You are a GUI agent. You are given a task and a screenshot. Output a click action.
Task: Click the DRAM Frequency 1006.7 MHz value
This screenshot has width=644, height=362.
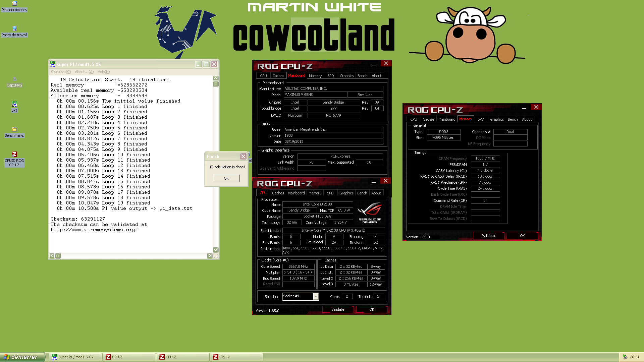[485, 158]
